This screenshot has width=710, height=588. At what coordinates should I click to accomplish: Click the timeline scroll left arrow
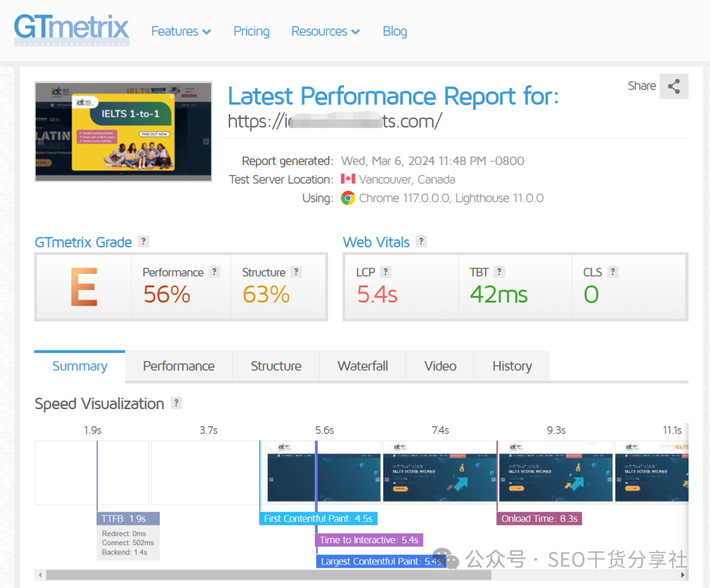point(40,575)
